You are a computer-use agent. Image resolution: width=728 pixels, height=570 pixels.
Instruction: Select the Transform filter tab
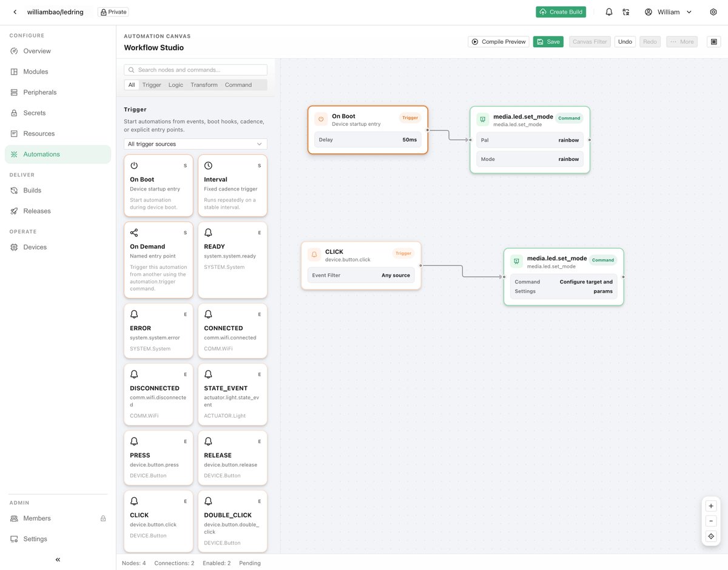(204, 85)
